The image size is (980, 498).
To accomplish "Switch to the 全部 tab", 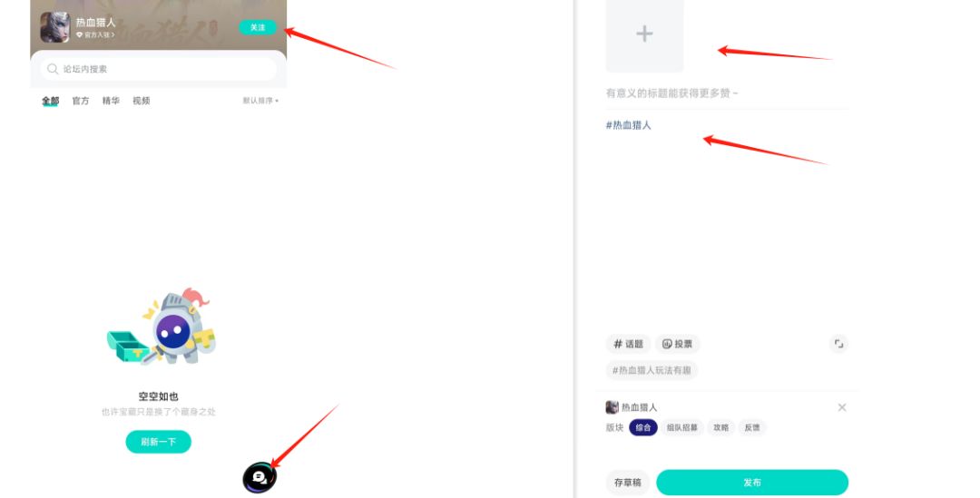I will tap(51, 101).
